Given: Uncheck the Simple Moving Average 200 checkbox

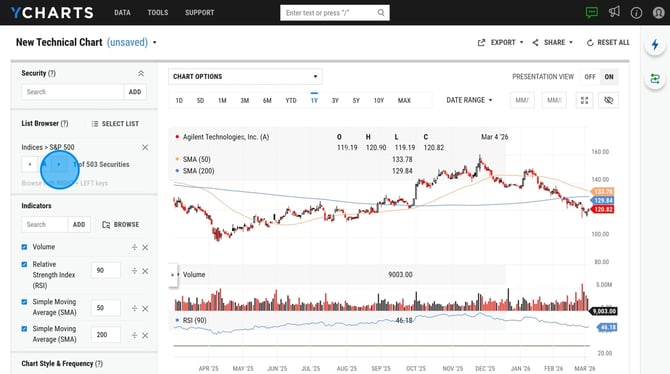Looking at the screenshot, I should 24,329.
